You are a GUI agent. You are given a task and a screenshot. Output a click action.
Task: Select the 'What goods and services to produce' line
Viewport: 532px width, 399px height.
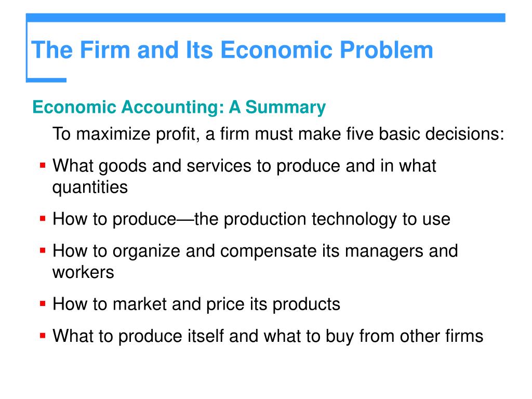point(244,166)
